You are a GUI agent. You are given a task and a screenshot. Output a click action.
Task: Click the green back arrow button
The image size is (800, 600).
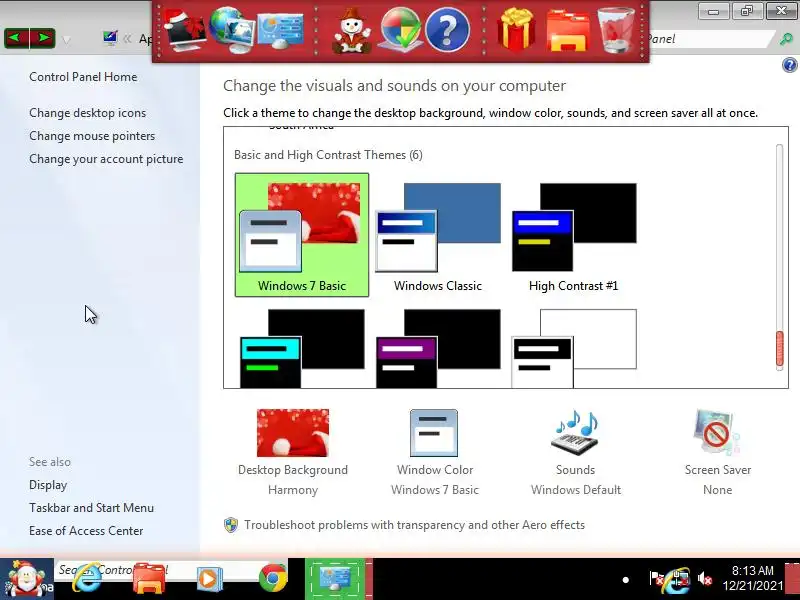[16, 38]
